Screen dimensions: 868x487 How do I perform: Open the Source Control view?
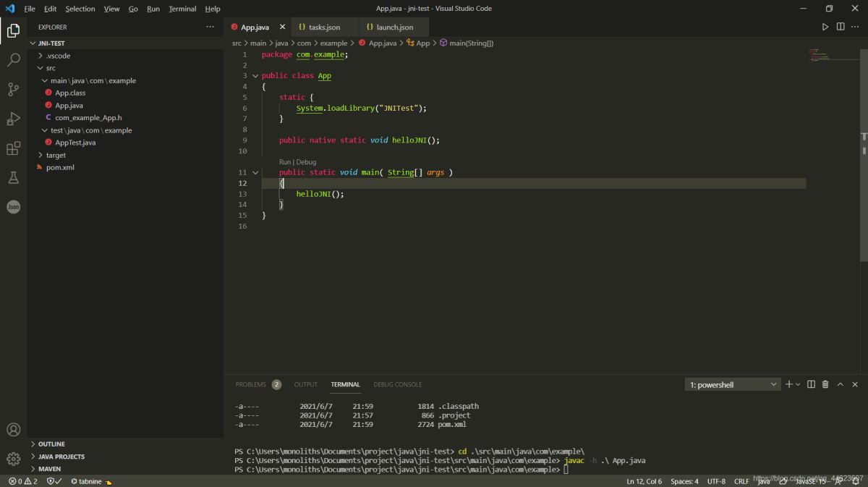(13, 90)
